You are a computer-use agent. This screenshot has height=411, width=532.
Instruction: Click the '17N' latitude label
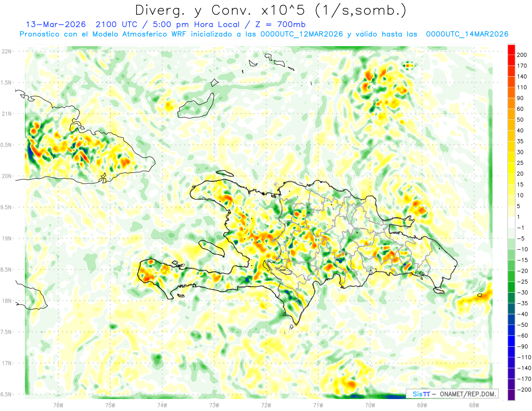[6, 363]
